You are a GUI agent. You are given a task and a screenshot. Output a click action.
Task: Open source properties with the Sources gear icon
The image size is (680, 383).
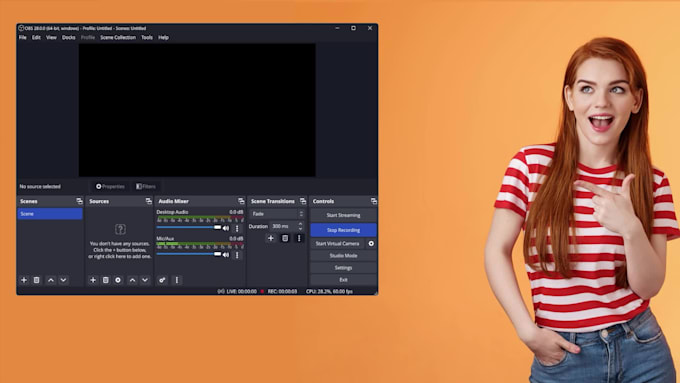(x=118, y=280)
